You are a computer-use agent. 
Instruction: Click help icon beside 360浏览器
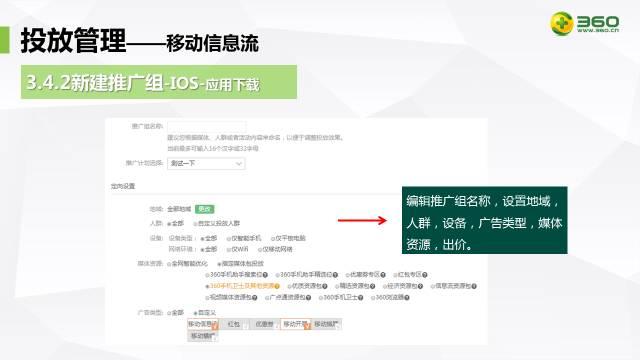[x=407, y=298]
